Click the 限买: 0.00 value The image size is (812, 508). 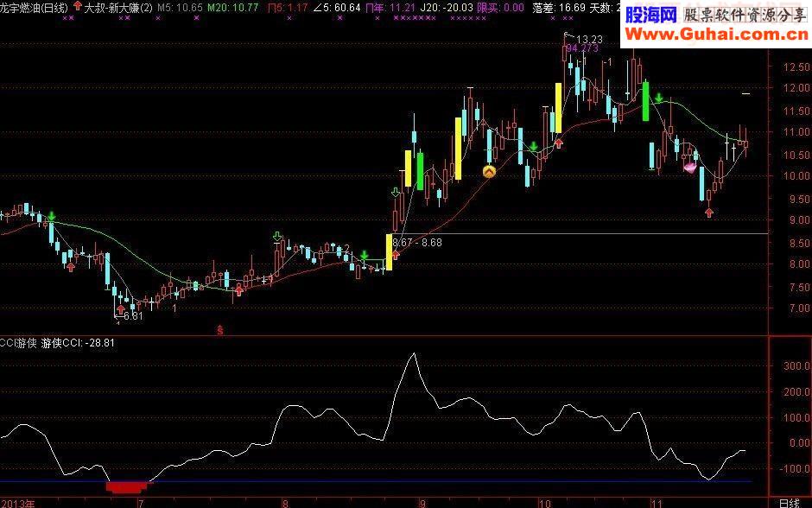click(x=501, y=7)
